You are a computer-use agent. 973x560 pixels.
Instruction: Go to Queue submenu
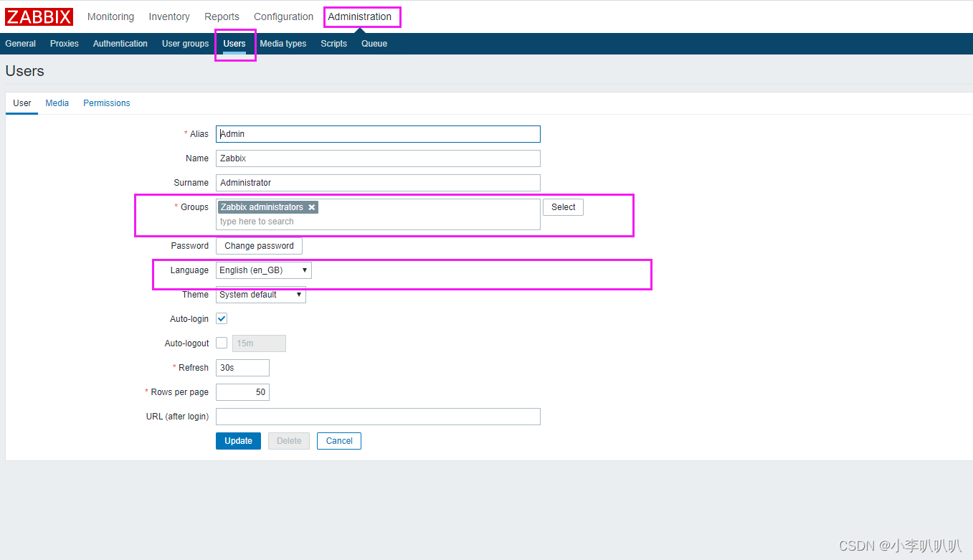(374, 44)
